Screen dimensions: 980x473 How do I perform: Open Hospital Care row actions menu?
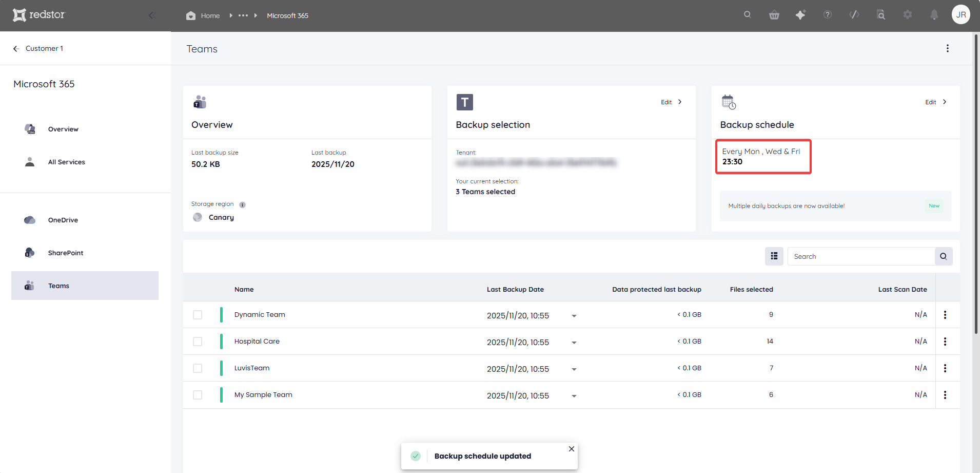pyautogui.click(x=945, y=342)
